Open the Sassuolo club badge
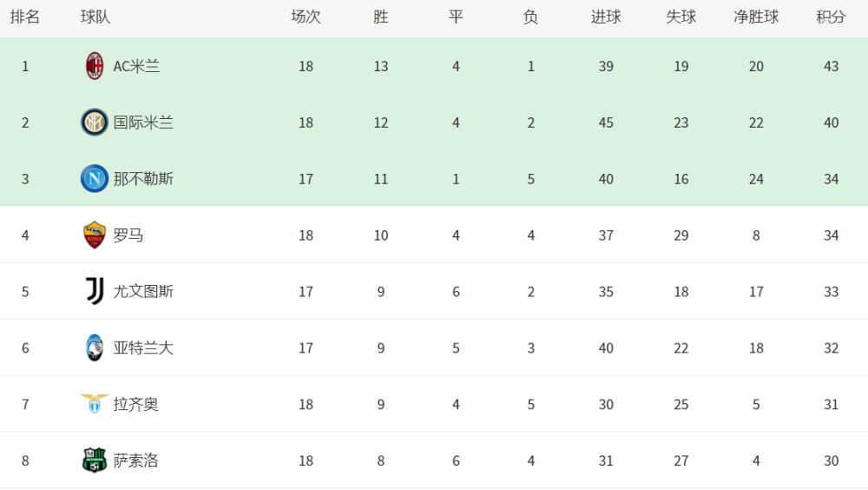The image size is (868, 490). tap(94, 460)
